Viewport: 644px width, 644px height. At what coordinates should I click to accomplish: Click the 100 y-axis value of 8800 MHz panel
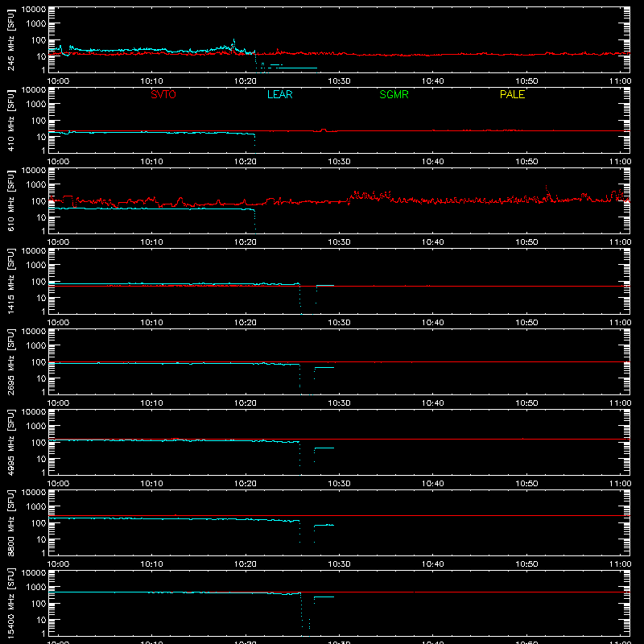pyautogui.click(x=39, y=523)
